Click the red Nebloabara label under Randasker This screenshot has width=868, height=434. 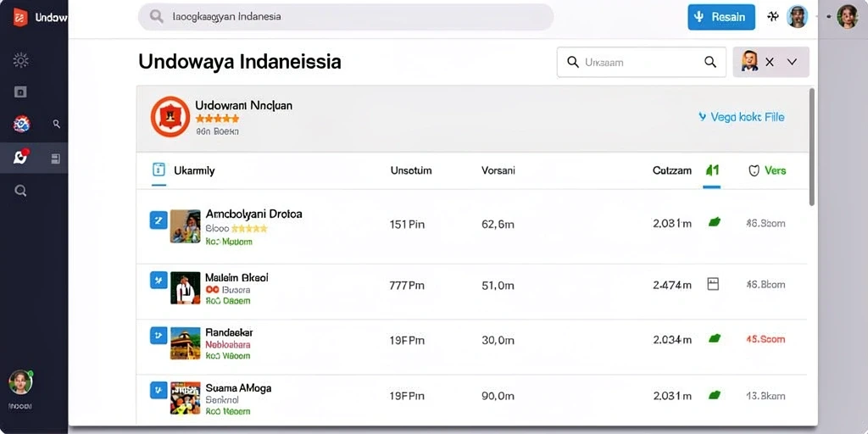(228, 345)
